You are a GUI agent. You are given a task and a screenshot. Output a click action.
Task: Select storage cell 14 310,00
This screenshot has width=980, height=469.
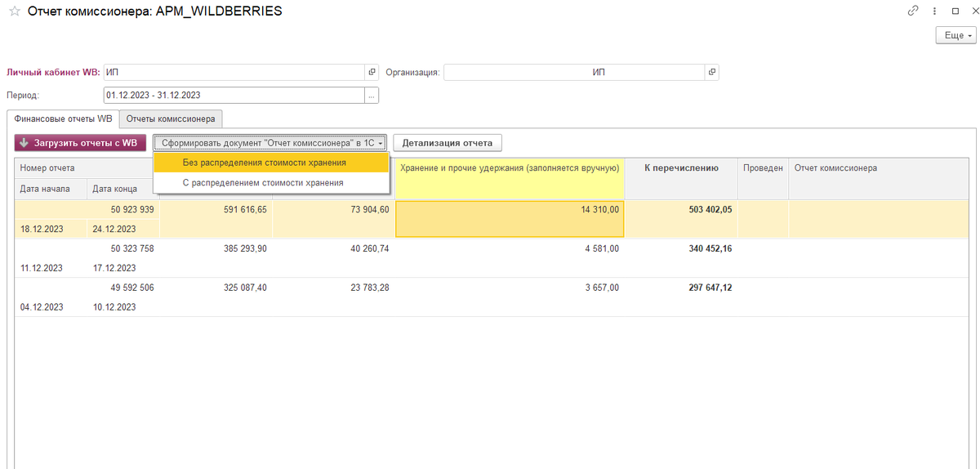point(510,219)
